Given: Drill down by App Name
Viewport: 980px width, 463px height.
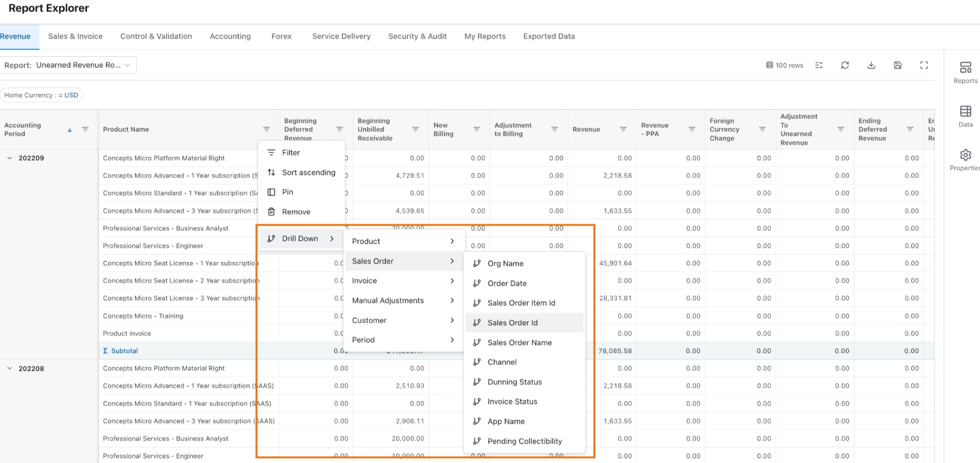Looking at the screenshot, I should 524,421.
